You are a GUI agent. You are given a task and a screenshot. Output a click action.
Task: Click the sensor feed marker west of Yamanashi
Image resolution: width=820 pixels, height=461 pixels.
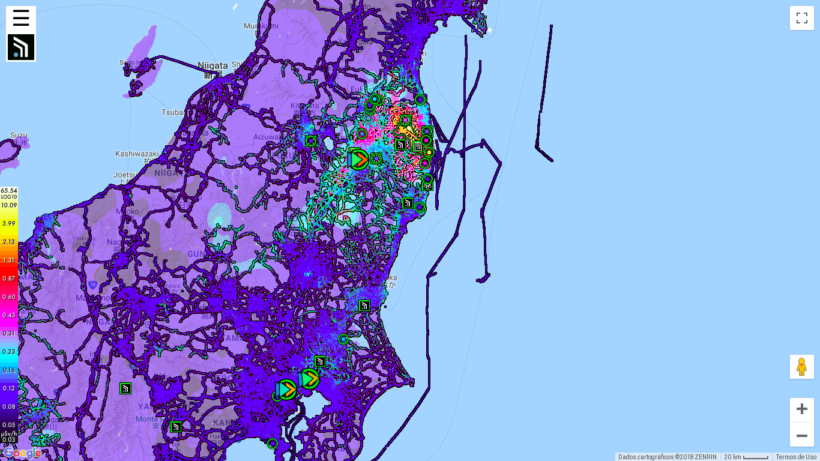coord(125,388)
